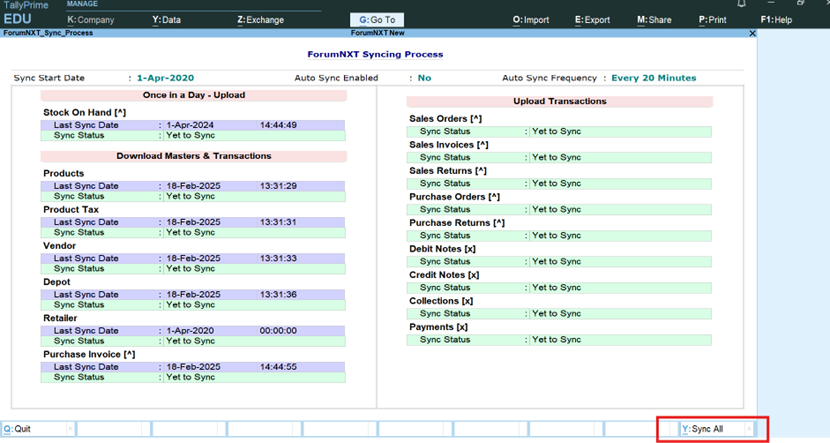Viewport: 830px width, 443px height.
Task: Click Vendor Last Sync Date row
Action: [193, 258]
